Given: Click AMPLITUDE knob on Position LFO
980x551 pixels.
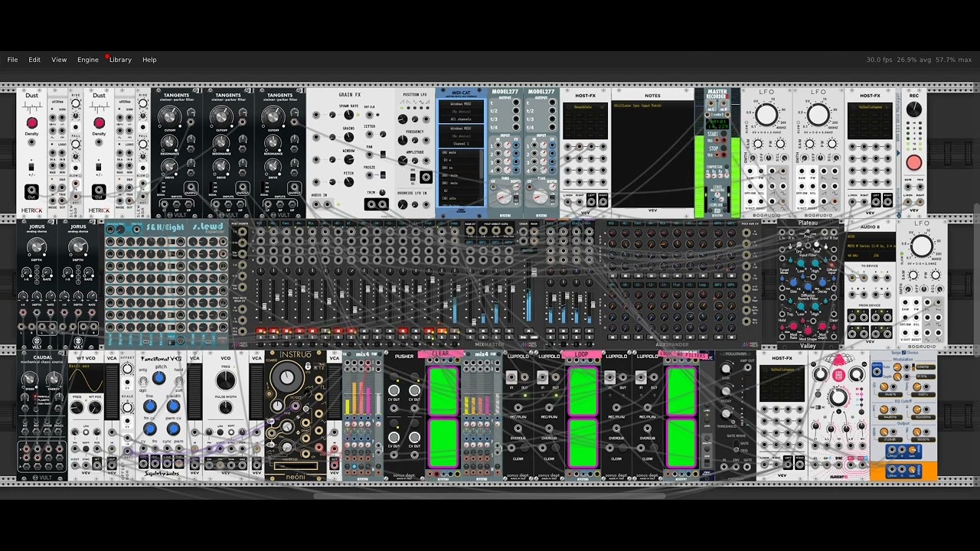Looking at the screenshot, I should pos(403,161).
